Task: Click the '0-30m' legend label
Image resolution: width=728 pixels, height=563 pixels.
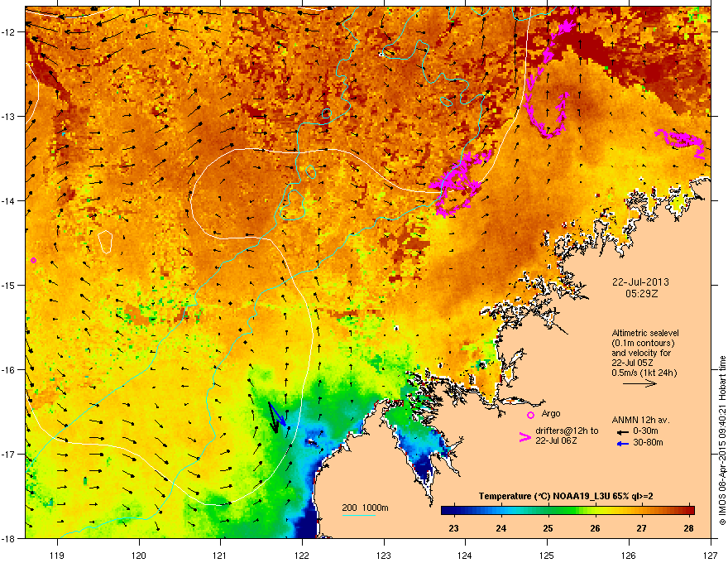Action: [x=645, y=431]
